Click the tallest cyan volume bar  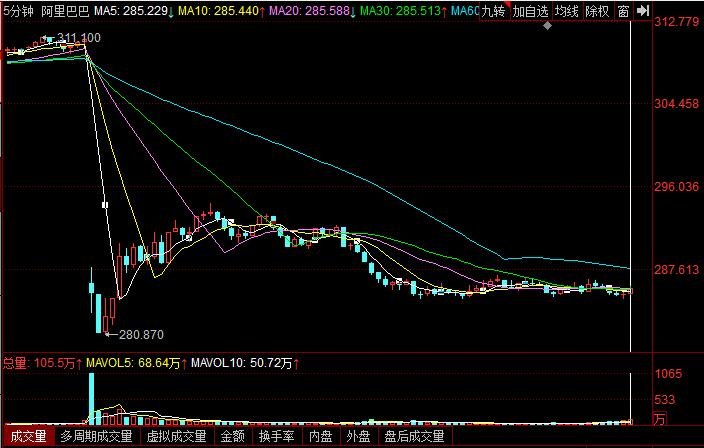point(92,399)
